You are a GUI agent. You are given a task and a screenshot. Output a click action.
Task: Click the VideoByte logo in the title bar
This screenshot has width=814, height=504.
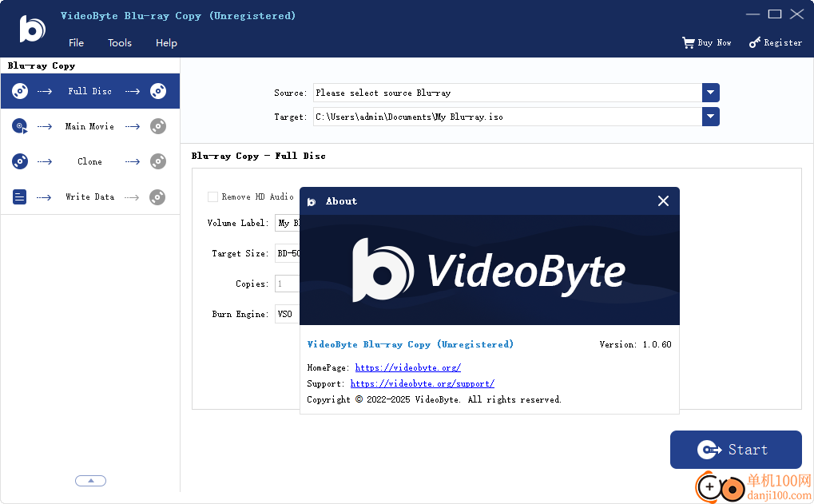pos(32,29)
